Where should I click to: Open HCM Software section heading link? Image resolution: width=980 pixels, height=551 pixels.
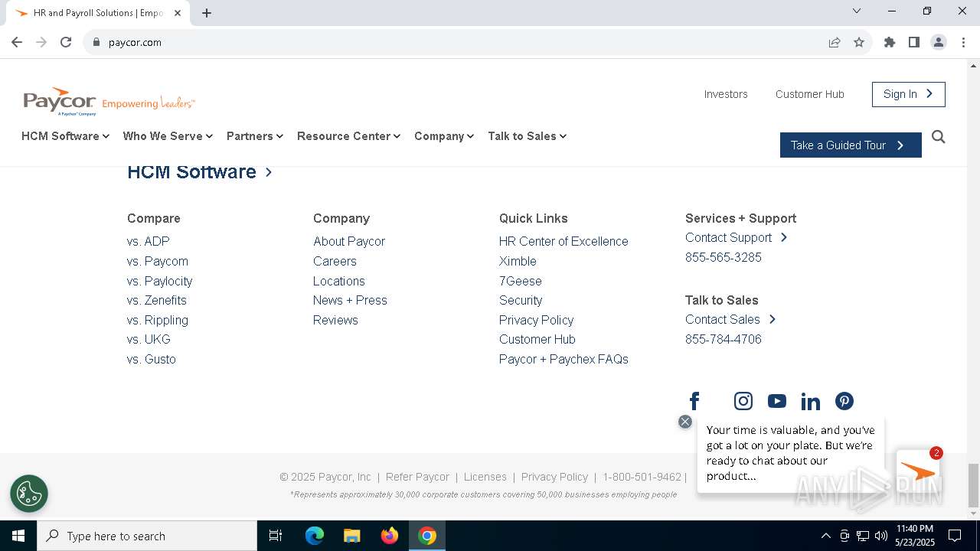pyautogui.click(x=200, y=171)
